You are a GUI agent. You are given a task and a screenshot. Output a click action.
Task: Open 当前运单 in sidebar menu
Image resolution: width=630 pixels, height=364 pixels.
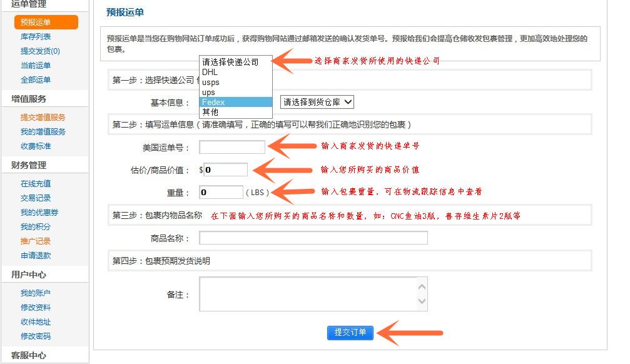click(36, 66)
